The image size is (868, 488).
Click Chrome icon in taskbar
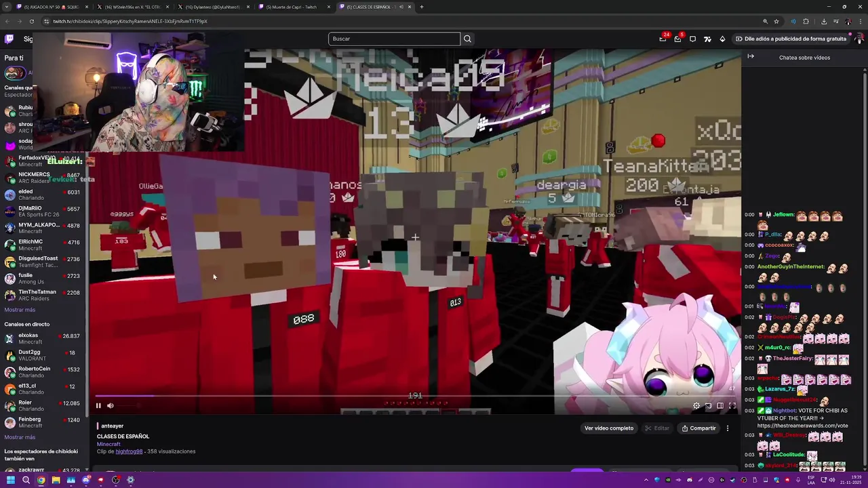pos(41,480)
